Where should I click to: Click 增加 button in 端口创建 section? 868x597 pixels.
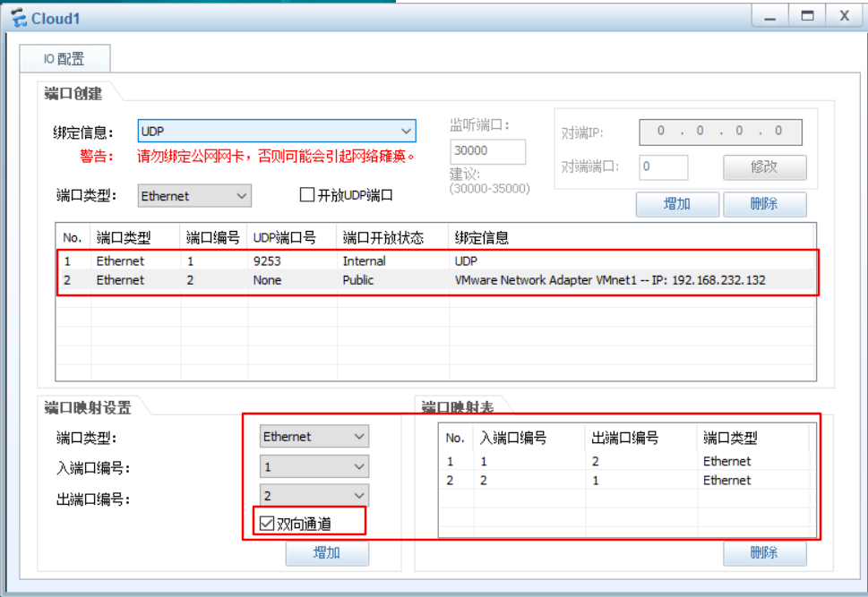[x=677, y=204]
